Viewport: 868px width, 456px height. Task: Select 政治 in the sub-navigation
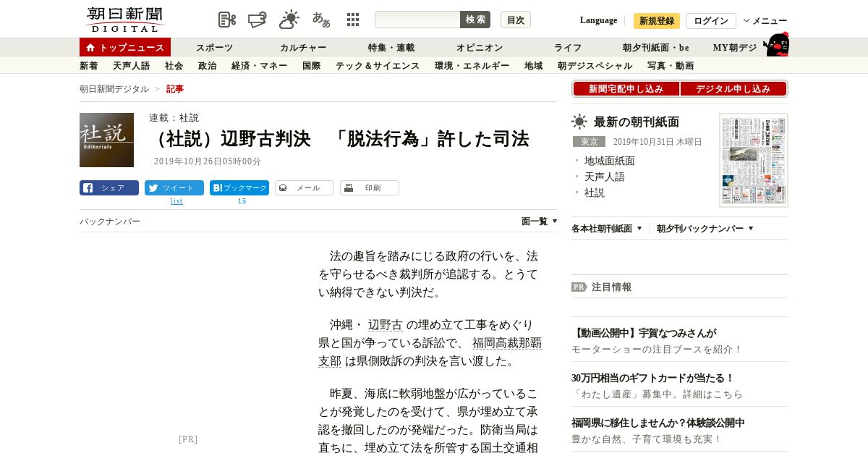point(208,65)
